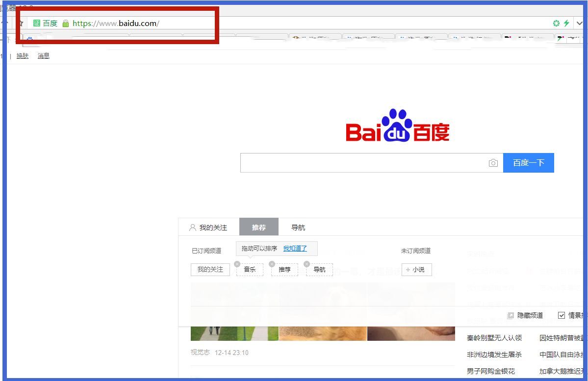Select the 推荐 tab

pyautogui.click(x=259, y=227)
